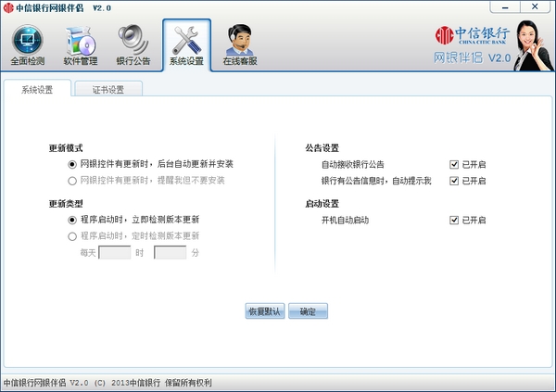
Task: Uncheck 开机自动启动 startup checkbox
Action: tap(454, 221)
